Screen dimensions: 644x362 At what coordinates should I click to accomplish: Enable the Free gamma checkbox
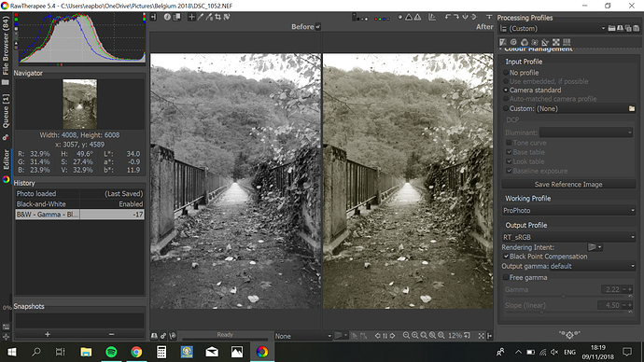pos(506,278)
